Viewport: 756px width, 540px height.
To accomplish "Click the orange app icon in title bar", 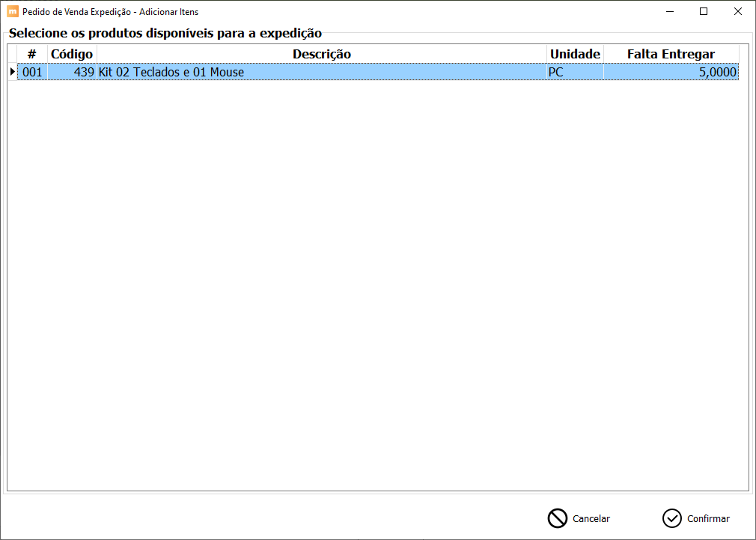I will [12, 12].
